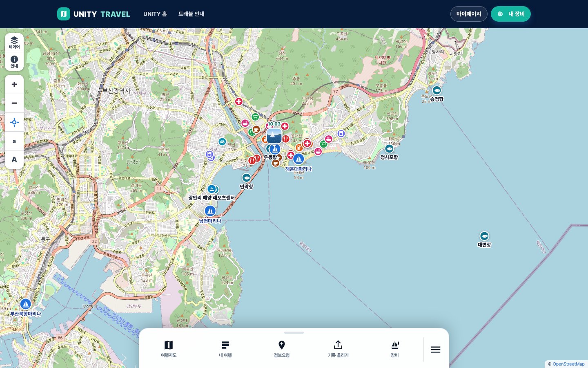Select the 부산북항마리나 sailboat marker

coord(26,304)
